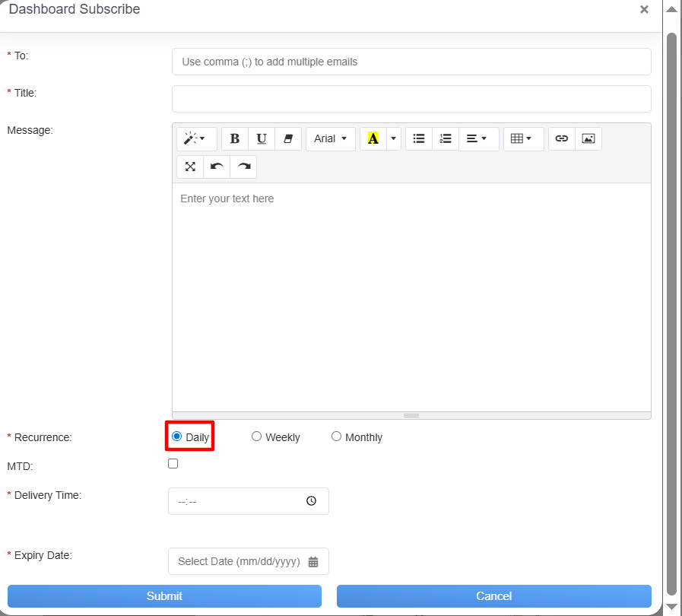
Task: Redo the last editor action
Action: (243, 167)
